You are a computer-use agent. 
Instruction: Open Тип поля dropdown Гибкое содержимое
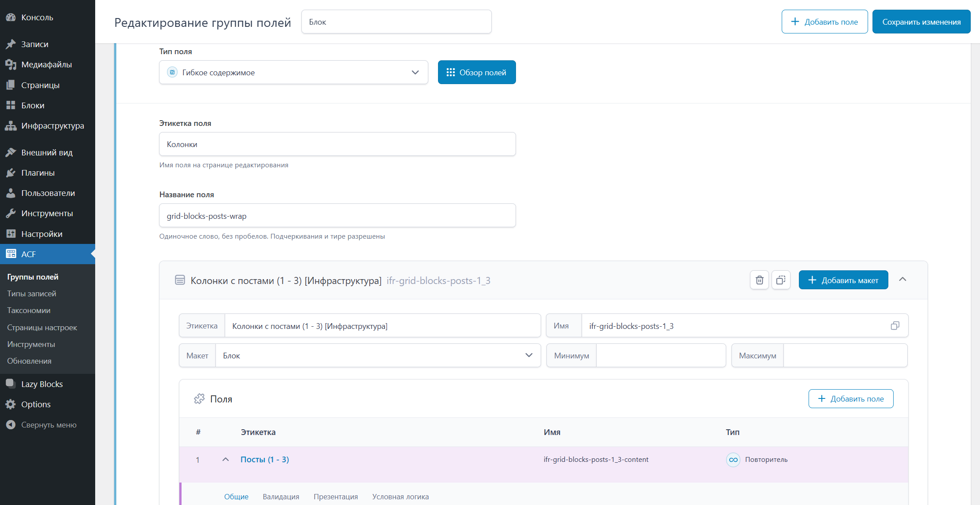coord(293,72)
